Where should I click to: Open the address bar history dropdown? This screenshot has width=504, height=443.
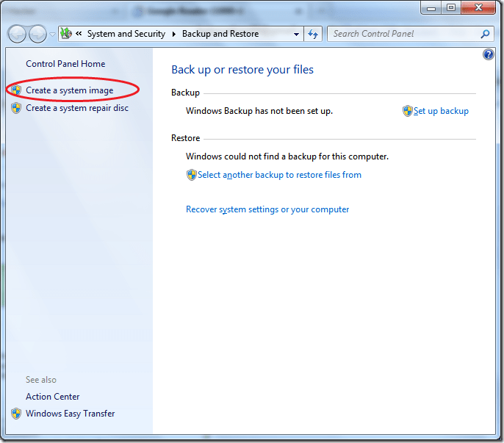(x=296, y=34)
